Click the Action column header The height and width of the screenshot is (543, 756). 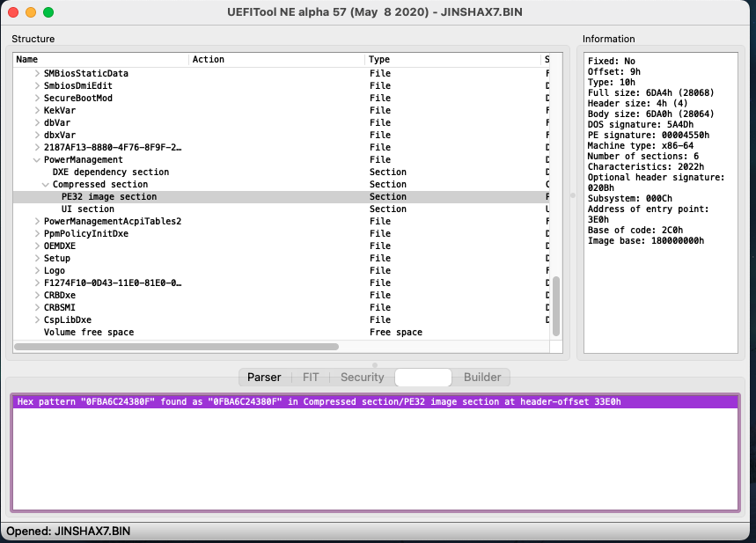276,59
